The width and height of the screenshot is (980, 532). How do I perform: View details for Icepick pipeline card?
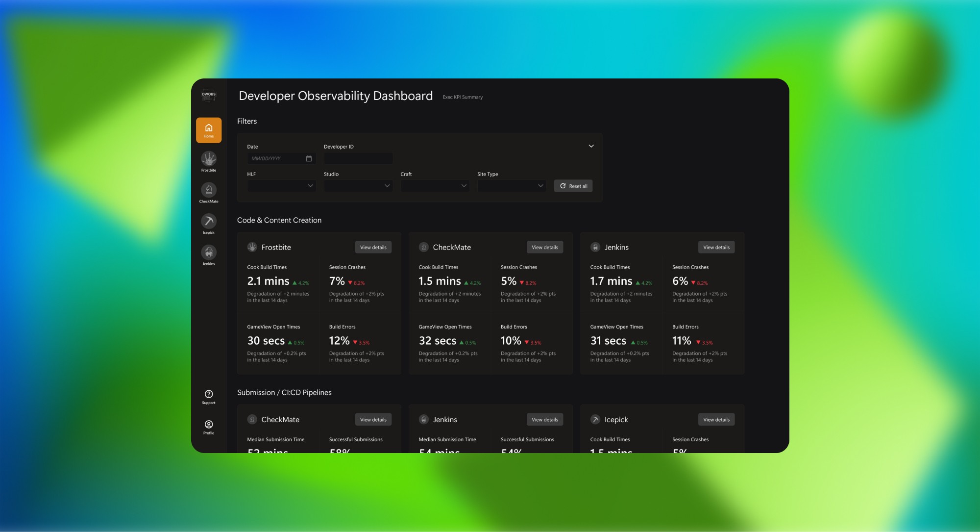[x=716, y=419]
